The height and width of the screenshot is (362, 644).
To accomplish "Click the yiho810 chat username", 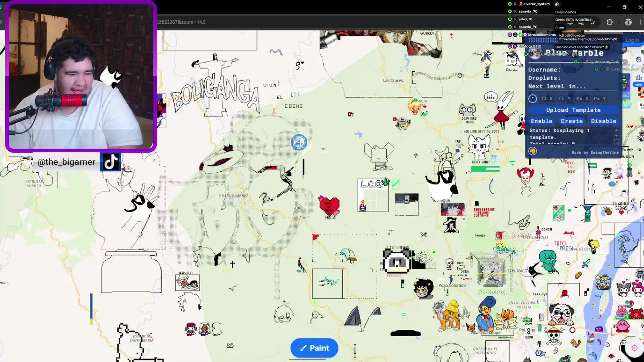I will [525, 19].
